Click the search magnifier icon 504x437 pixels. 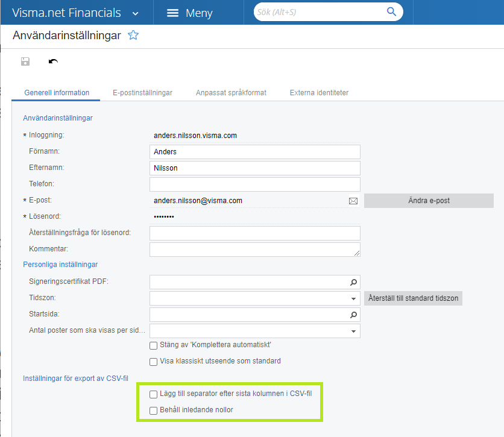tap(392, 12)
